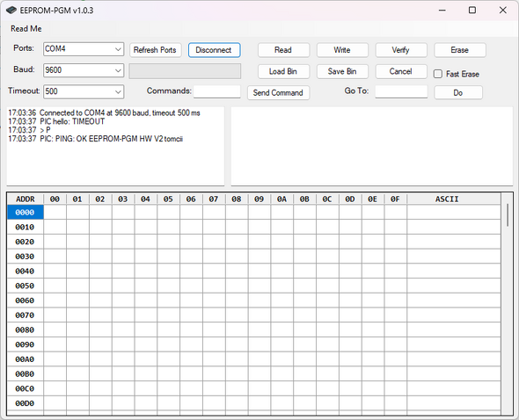
Task: Open the Read Me menu
Action: point(26,29)
